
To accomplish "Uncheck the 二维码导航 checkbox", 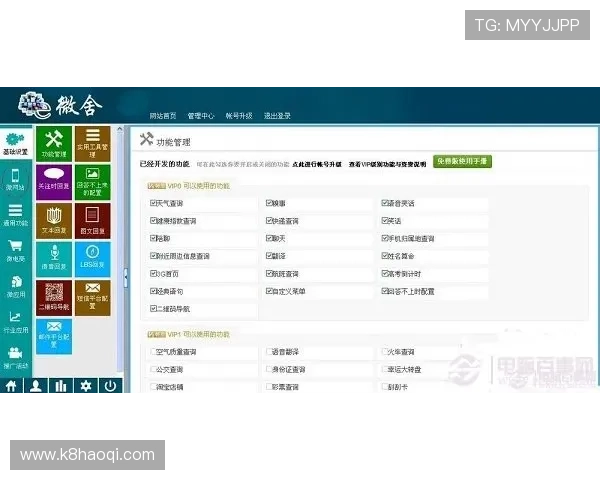I will pyautogui.click(x=153, y=308).
